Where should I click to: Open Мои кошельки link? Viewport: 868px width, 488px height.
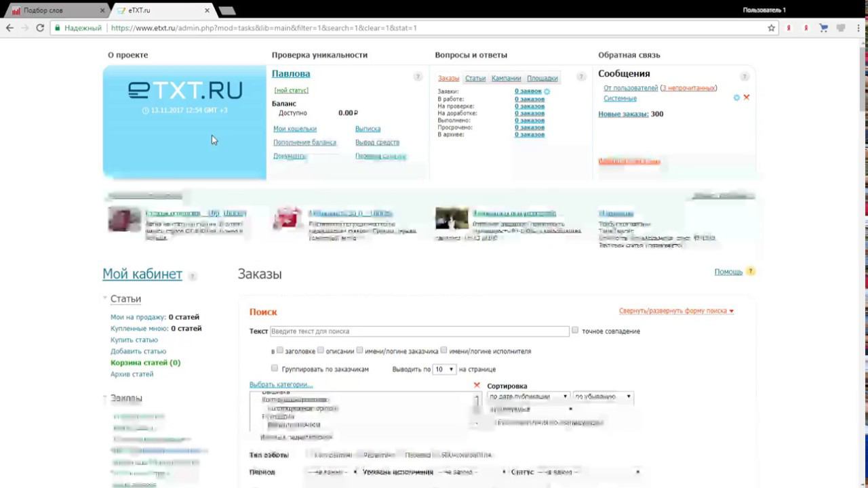pos(295,129)
